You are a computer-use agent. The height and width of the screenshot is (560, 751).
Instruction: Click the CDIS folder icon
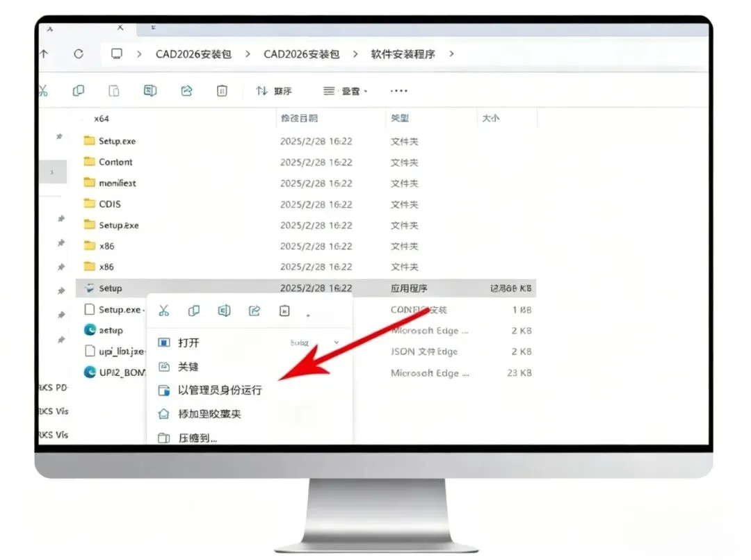pos(89,203)
